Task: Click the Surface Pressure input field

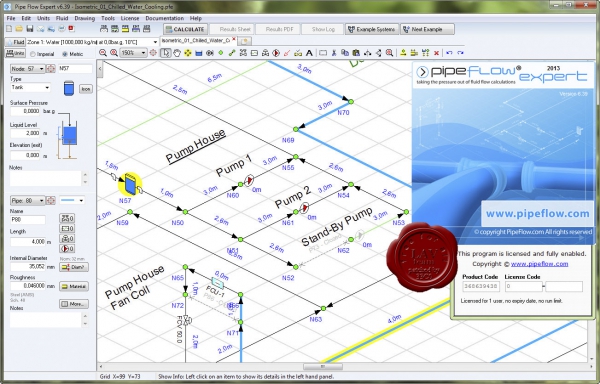Action: click(x=25, y=111)
